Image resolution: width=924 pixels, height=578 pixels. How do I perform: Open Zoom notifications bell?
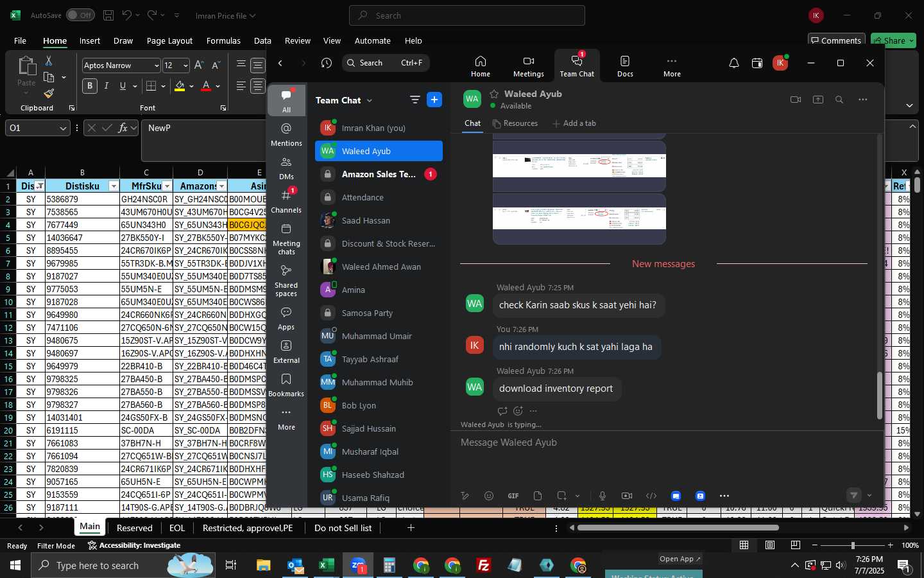(x=734, y=63)
